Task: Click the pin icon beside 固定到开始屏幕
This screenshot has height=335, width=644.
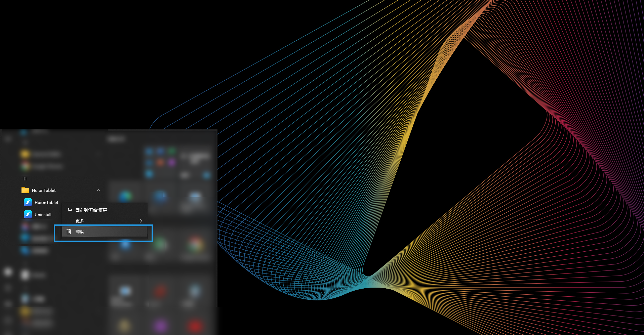Action: pyautogui.click(x=69, y=210)
